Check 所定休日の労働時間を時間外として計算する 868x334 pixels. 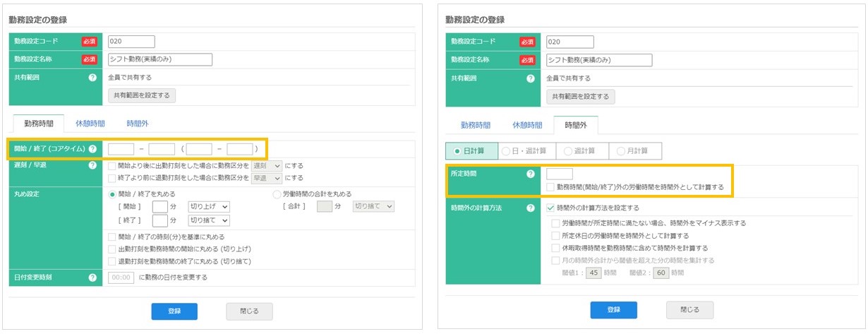555,236
